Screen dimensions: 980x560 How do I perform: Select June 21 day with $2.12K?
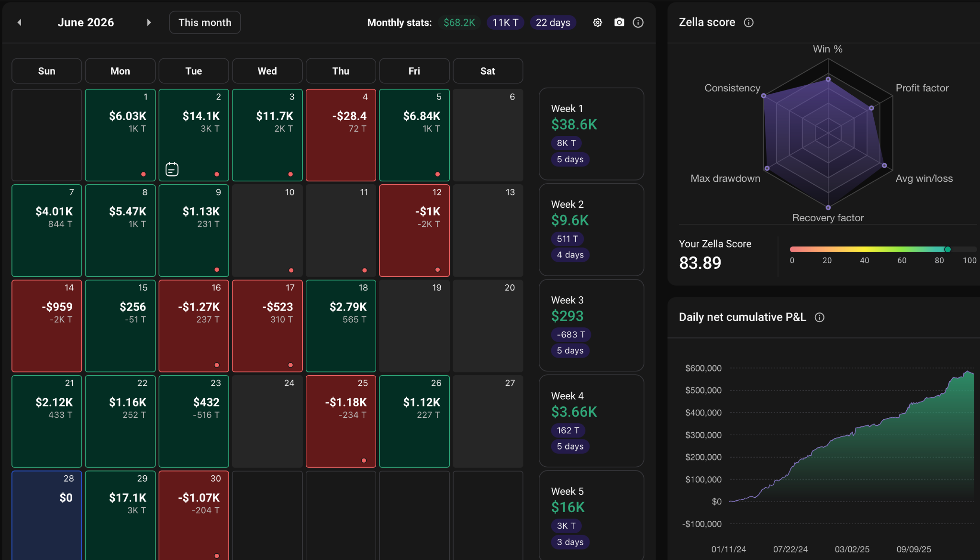click(47, 421)
